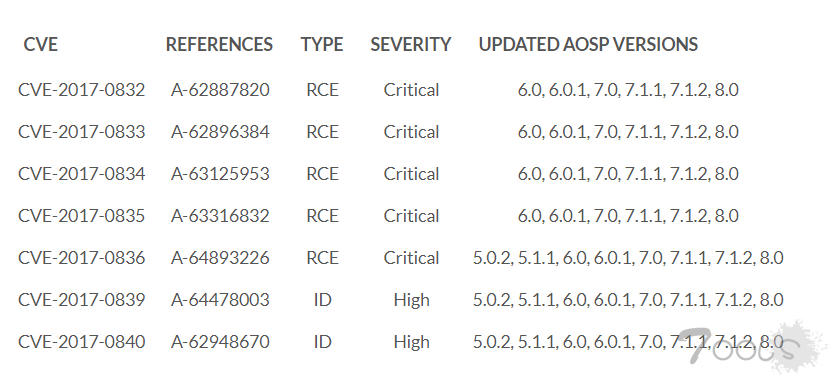Open reference A-62948670

pos(220,342)
